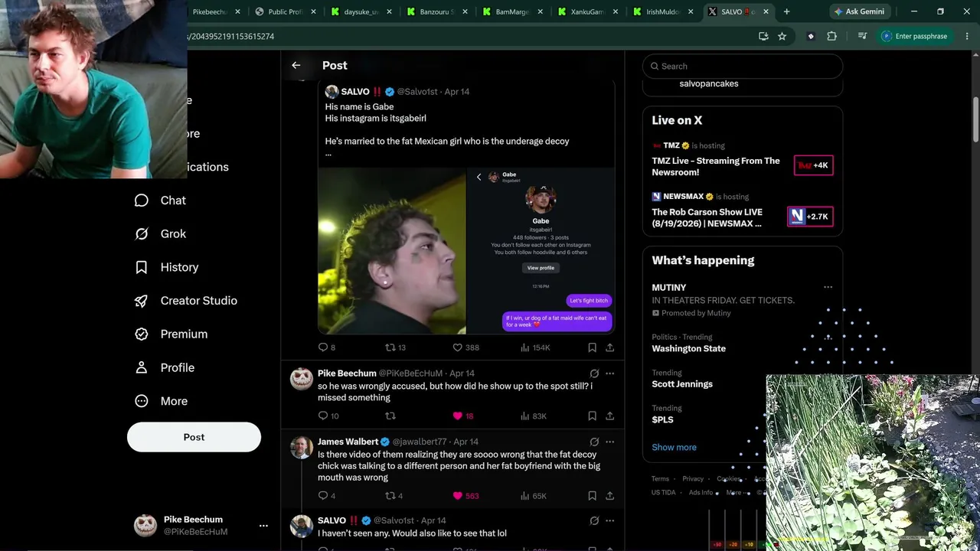980x551 pixels.
Task: Share Pike Beechum's comment
Action: [609, 416]
